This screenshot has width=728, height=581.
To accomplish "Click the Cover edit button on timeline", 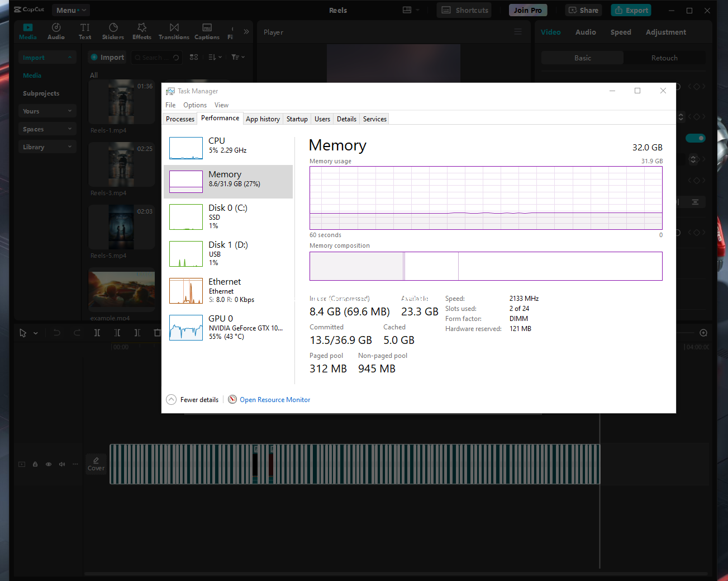I will click(x=96, y=464).
